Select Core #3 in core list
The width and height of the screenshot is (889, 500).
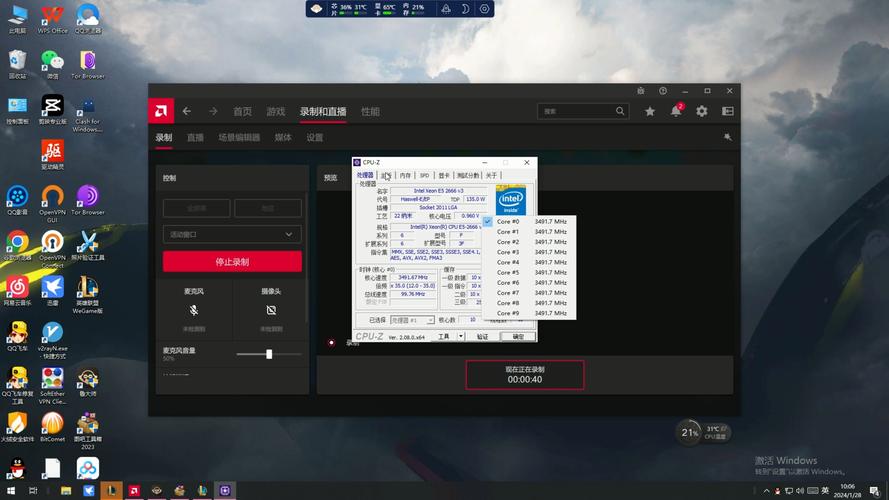pos(529,252)
